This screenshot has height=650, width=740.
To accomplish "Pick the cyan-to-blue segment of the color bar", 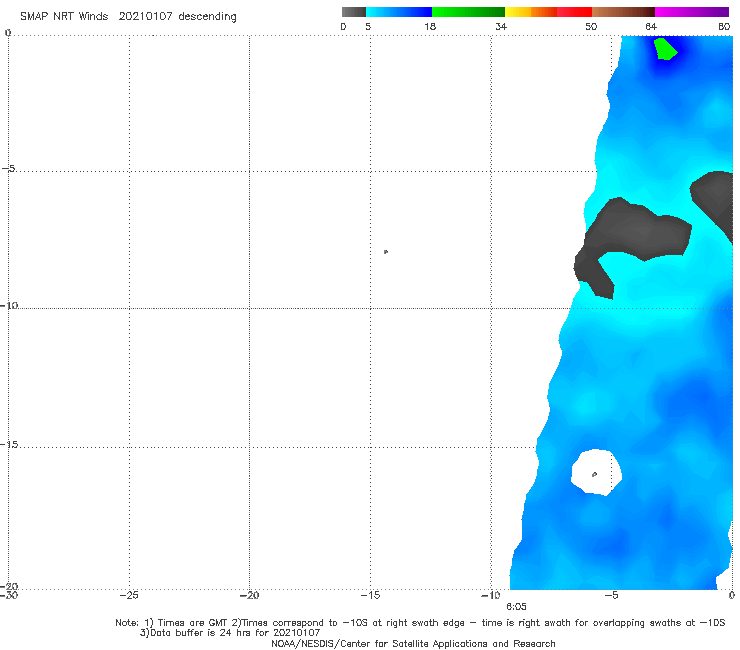I will (399, 12).
